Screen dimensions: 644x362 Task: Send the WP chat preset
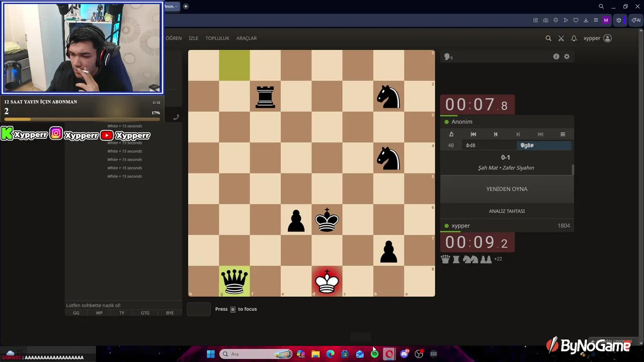[x=99, y=313]
